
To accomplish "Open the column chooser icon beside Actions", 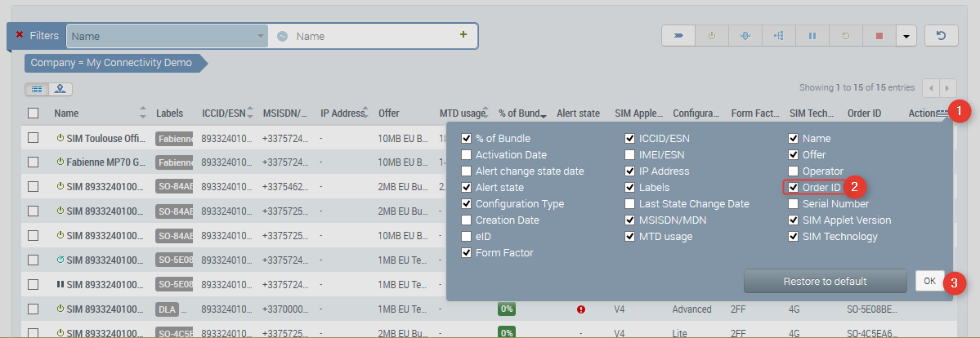I will click(942, 113).
